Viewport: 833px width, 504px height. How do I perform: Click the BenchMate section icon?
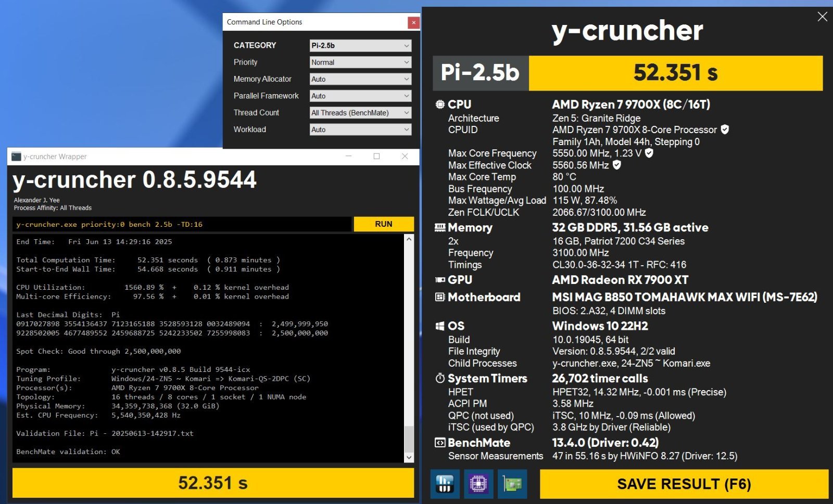[440, 443]
